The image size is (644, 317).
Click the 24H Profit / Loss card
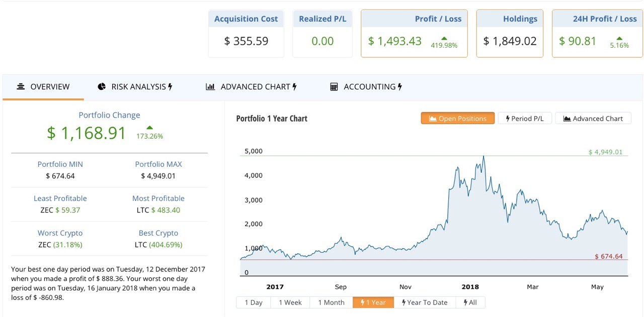[597, 34]
